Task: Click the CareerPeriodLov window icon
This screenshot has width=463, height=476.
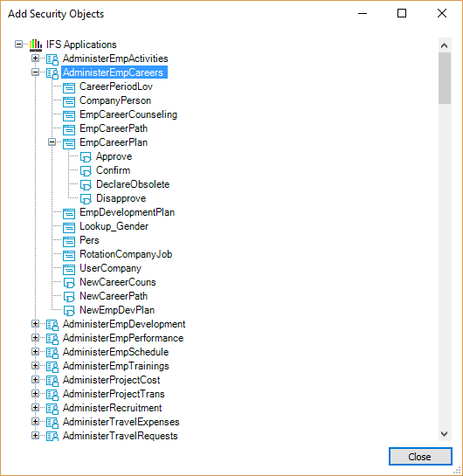Action: pyautogui.click(x=69, y=87)
